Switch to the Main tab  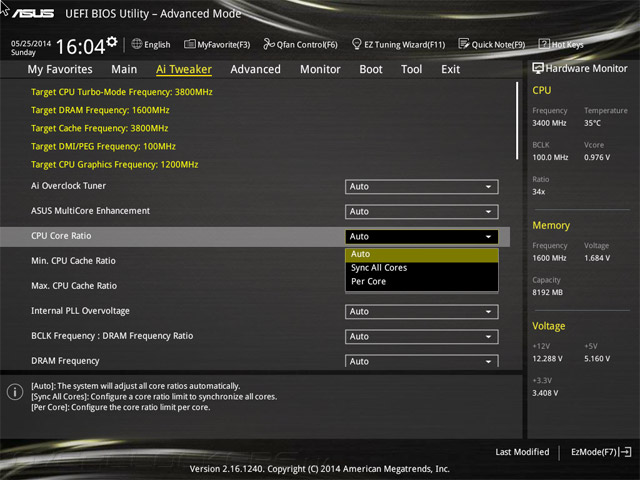coord(124,69)
